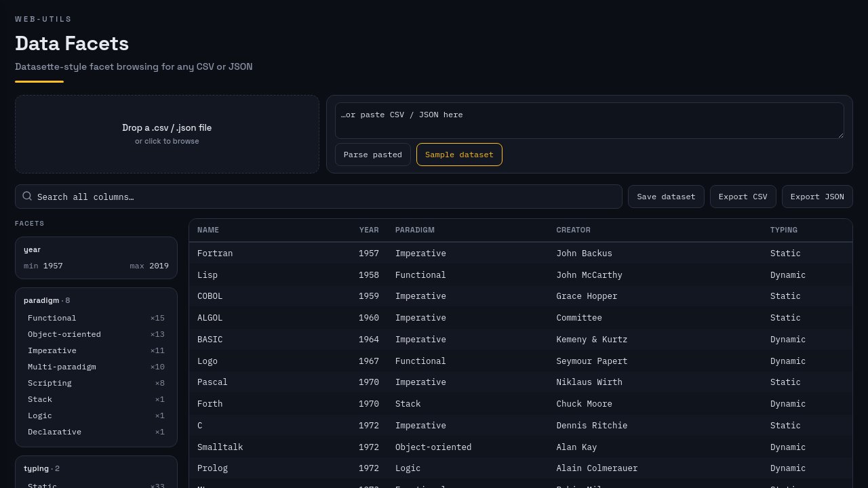
Task: Filter by Object-oriented paradigm facet
Action: 96,334
